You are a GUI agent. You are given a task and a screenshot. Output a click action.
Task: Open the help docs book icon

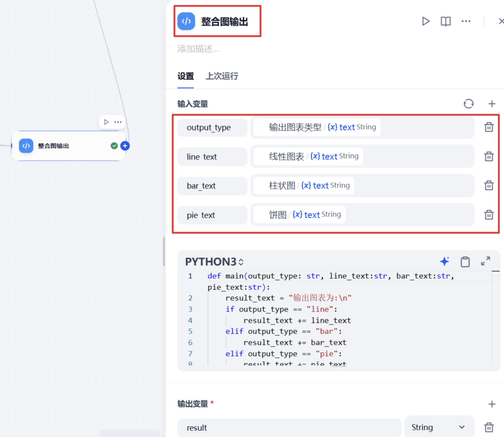446,21
